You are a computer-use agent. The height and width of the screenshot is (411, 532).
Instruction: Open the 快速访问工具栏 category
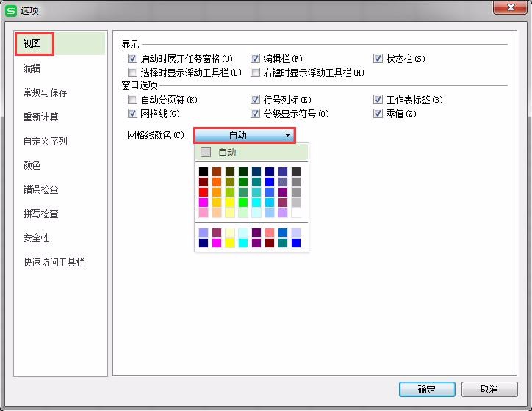54,262
